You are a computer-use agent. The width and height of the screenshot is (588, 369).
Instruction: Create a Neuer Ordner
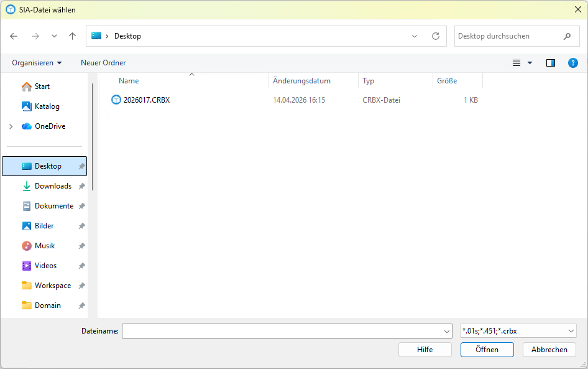tap(103, 63)
